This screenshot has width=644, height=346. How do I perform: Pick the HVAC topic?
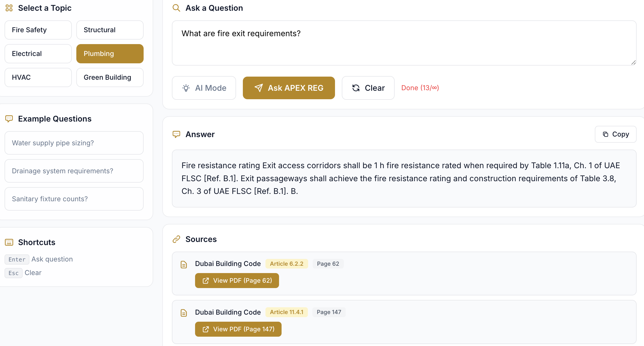click(x=38, y=77)
